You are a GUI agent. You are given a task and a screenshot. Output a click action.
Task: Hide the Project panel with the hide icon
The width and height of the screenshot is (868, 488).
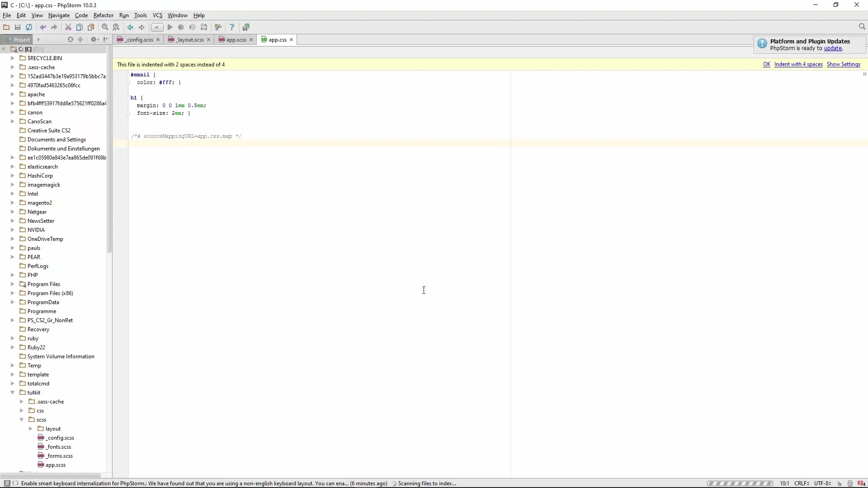click(x=106, y=39)
